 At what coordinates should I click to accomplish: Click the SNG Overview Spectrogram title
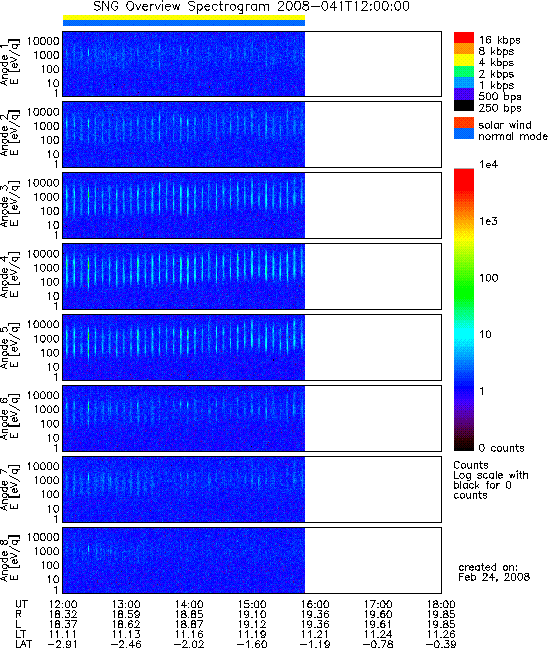pos(251,7)
